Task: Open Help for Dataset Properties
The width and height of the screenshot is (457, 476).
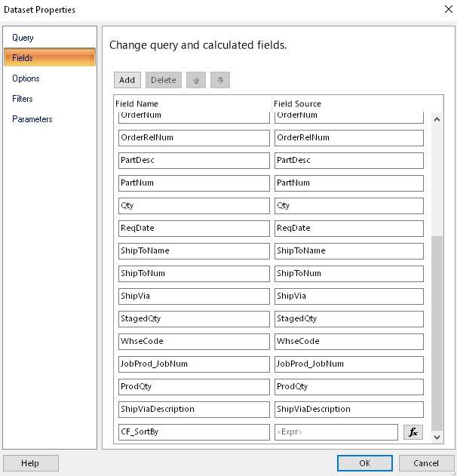Action: tap(30, 463)
